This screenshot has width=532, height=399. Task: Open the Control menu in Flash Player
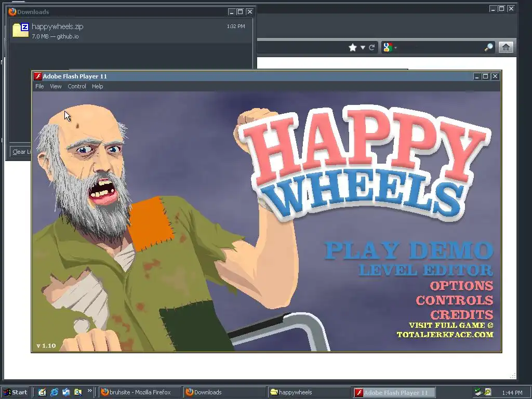pyautogui.click(x=77, y=86)
